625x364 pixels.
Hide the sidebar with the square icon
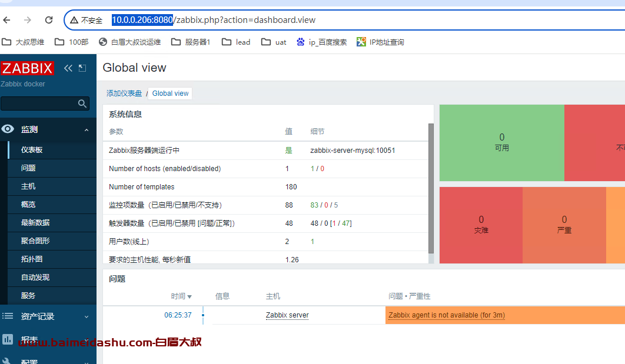tap(82, 68)
